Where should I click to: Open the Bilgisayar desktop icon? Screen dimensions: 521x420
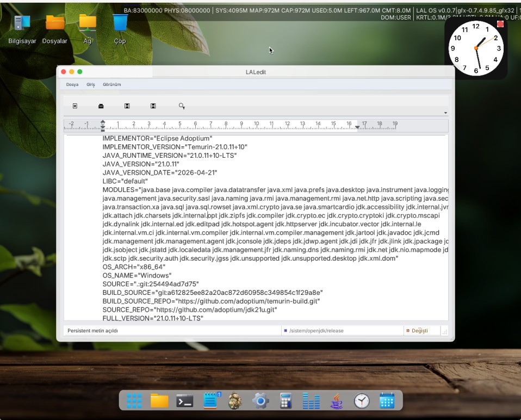coord(22,29)
